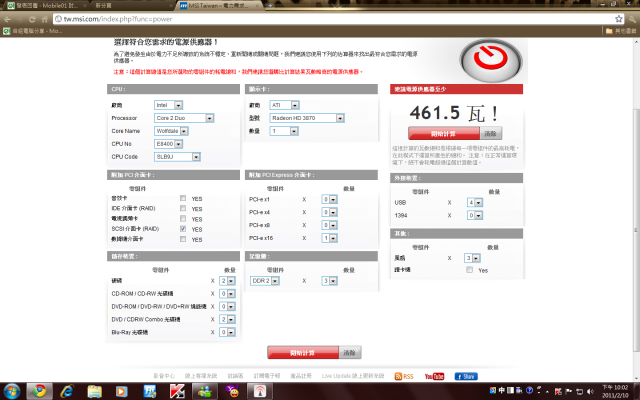Open Kaspersky red K taskbar icon

[177, 391]
